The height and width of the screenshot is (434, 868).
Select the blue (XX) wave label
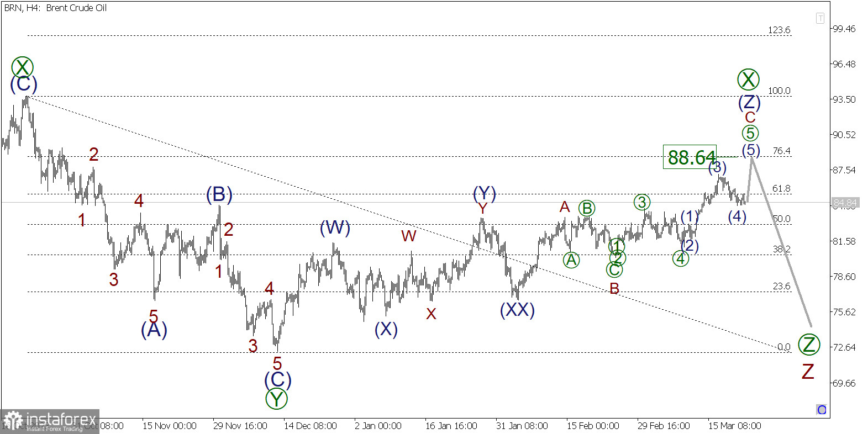tap(517, 310)
